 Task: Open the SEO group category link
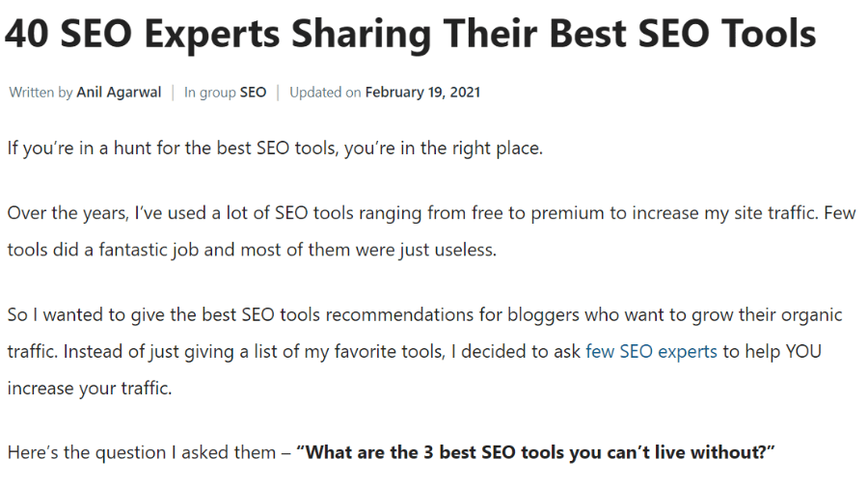coord(253,92)
